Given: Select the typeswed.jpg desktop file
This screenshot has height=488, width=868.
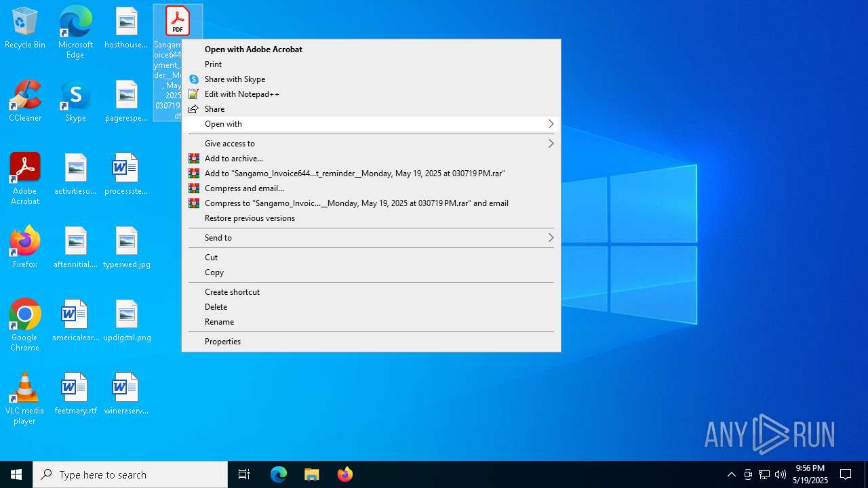Looking at the screenshot, I should 127,247.
